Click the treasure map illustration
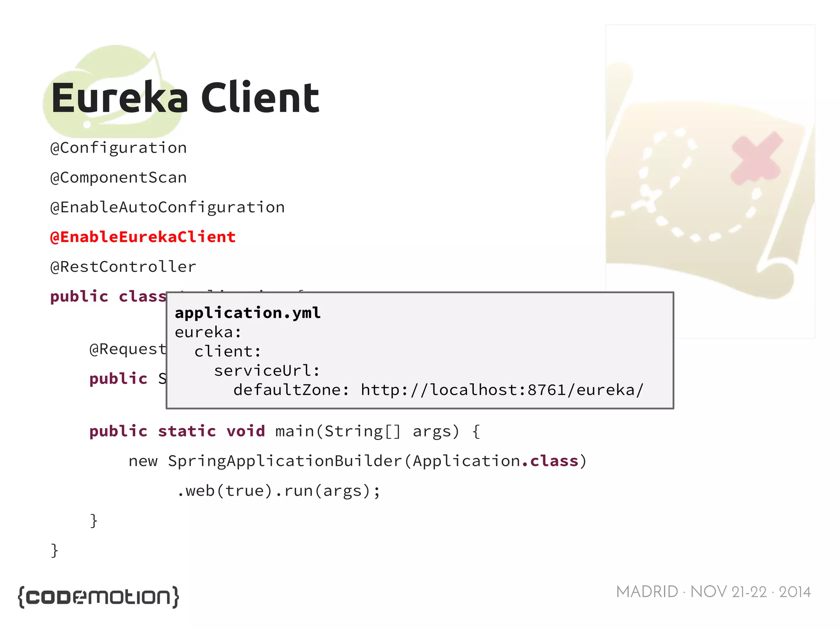The width and height of the screenshot is (840, 630). click(x=710, y=181)
